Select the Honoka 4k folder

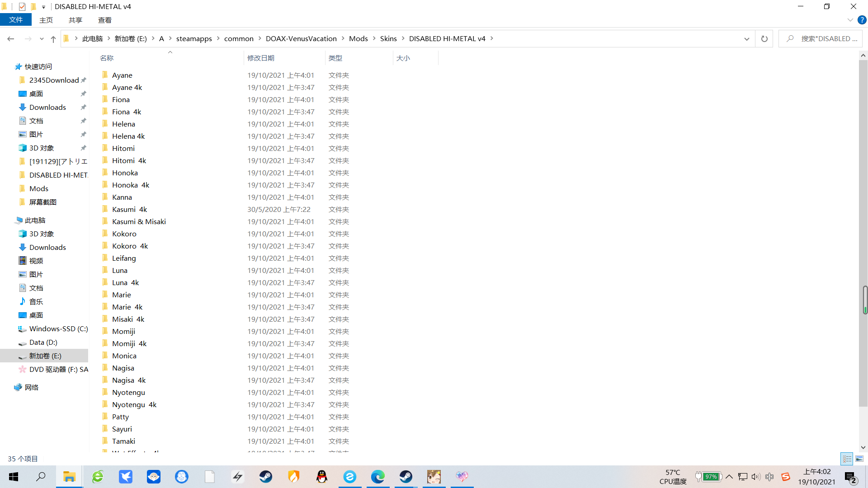(x=131, y=185)
